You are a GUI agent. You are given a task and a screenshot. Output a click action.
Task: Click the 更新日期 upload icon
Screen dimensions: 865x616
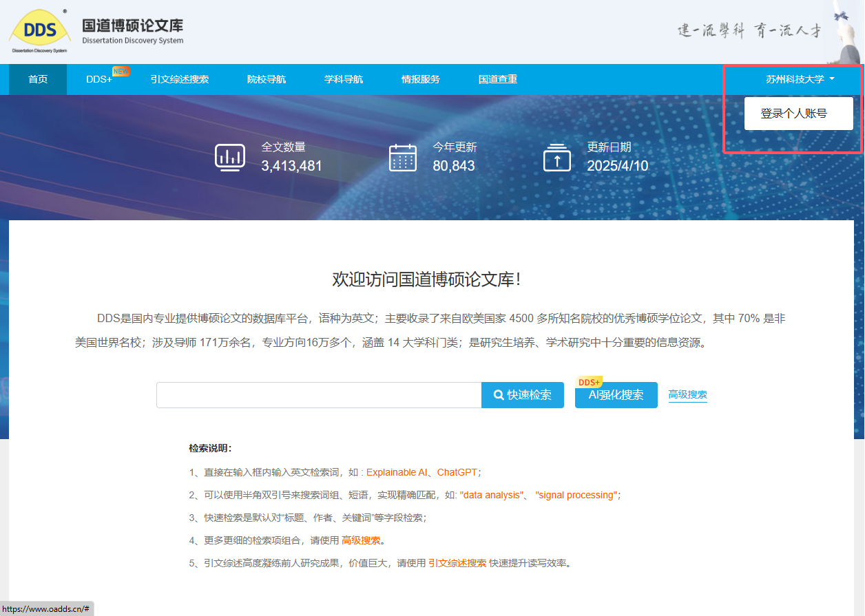coord(556,157)
